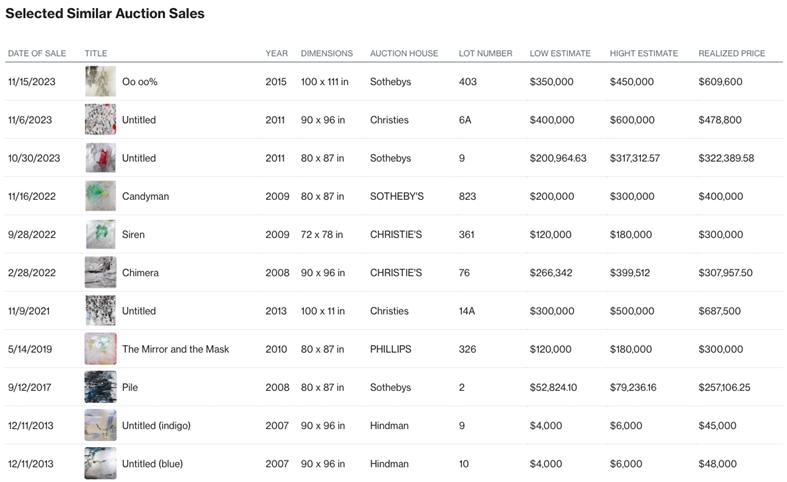Select the Dimensions column header

(327, 53)
